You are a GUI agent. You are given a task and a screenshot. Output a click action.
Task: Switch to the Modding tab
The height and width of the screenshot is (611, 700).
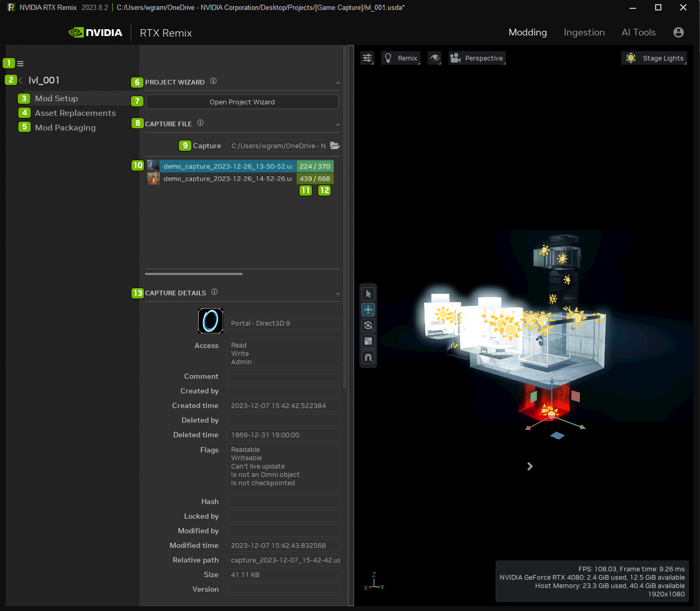[528, 32]
